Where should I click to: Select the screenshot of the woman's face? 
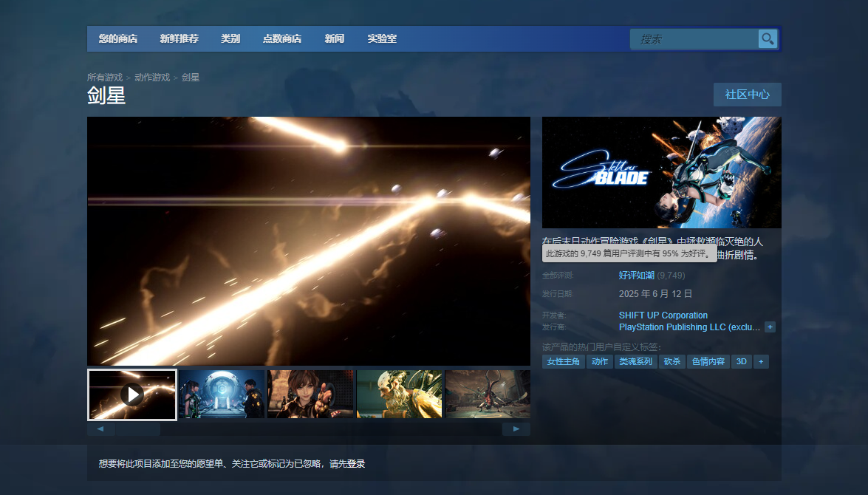pos(310,395)
